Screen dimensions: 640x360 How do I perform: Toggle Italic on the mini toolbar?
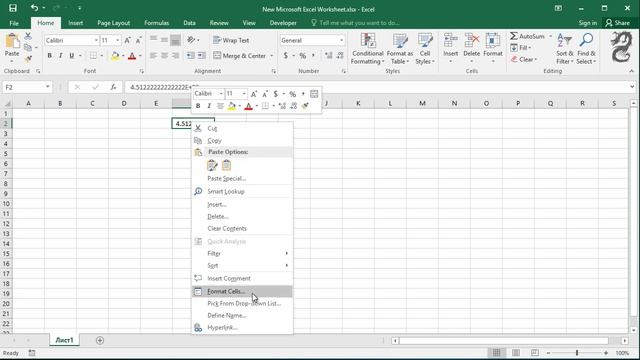point(209,106)
